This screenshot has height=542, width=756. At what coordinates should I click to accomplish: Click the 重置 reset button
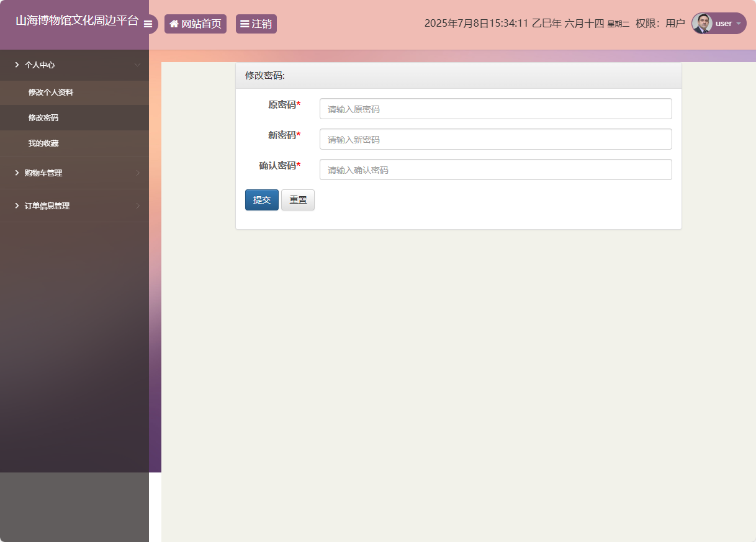[x=298, y=200]
